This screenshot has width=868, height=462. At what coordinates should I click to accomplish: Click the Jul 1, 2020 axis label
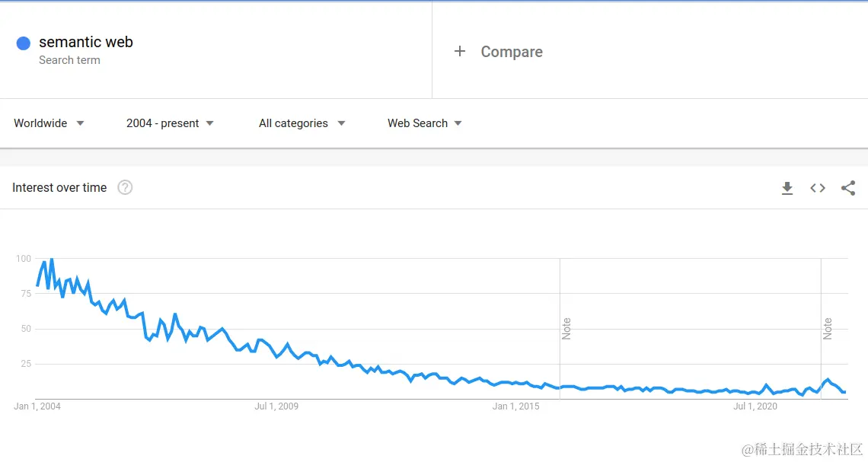[x=755, y=406]
